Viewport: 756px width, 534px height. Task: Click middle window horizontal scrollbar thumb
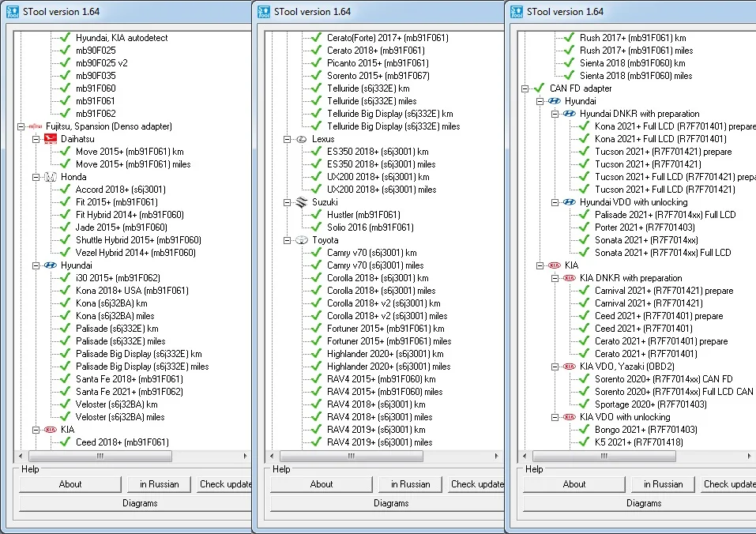tap(351, 456)
